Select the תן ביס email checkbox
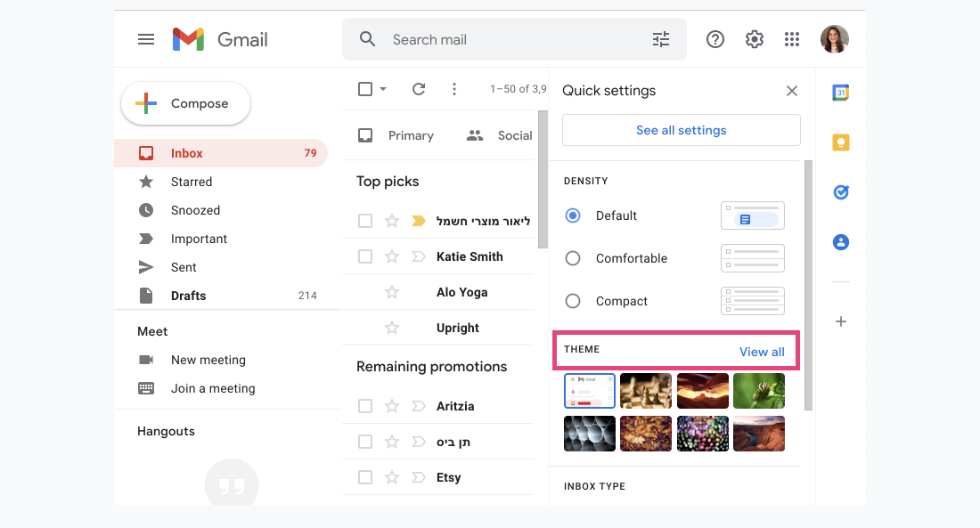Image resolution: width=980 pixels, height=528 pixels. click(365, 442)
